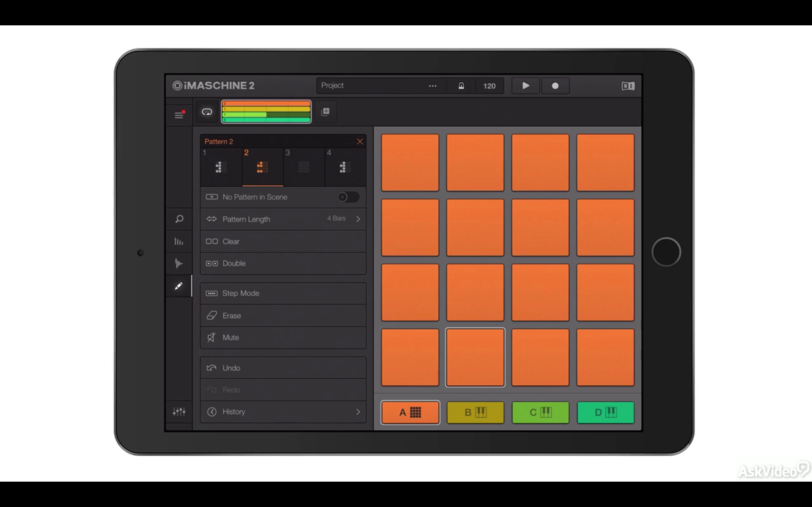Select the pencil edit icon

coord(179,286)
